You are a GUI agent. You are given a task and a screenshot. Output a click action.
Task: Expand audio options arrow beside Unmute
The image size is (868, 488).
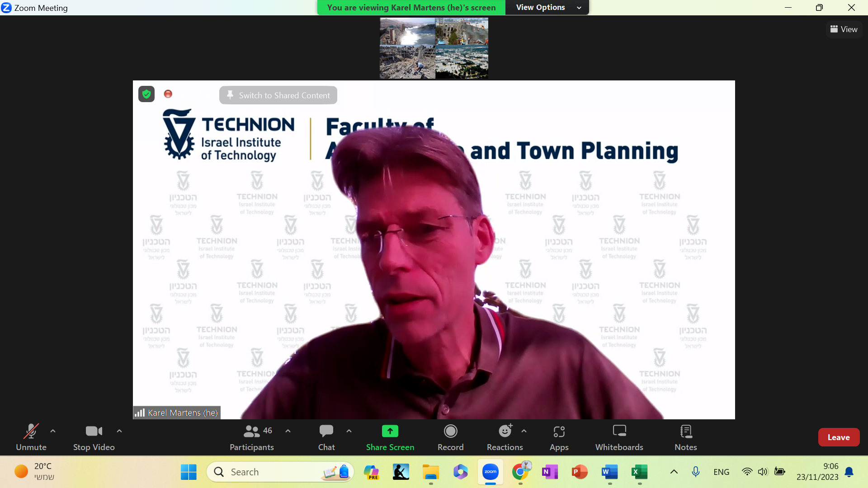point(53,431)
